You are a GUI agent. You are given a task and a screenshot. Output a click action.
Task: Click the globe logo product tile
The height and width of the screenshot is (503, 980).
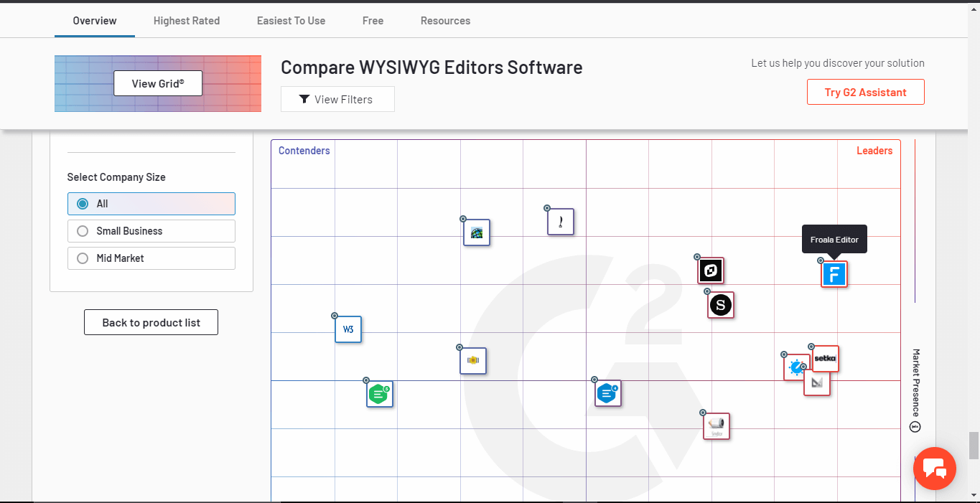[477, 232]
